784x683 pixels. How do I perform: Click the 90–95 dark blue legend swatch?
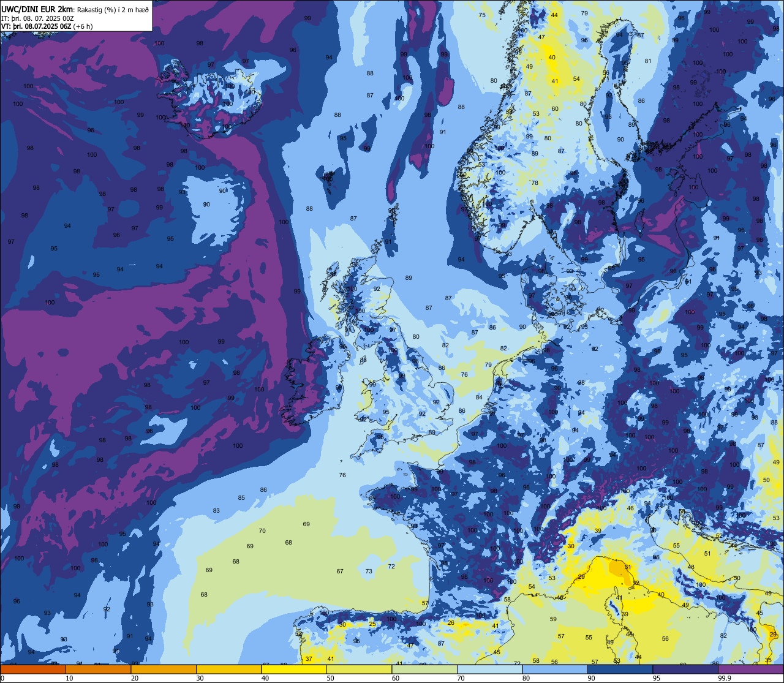point(620,669)
